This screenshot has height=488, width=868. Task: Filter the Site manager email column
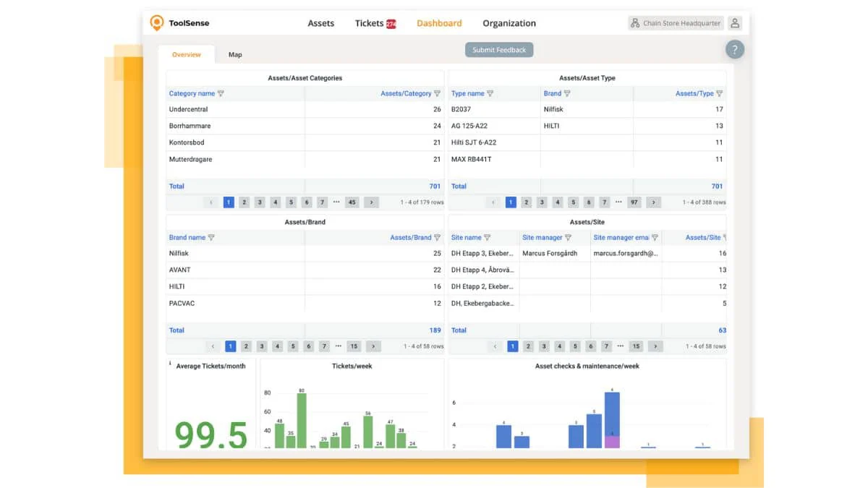point(655,237)
